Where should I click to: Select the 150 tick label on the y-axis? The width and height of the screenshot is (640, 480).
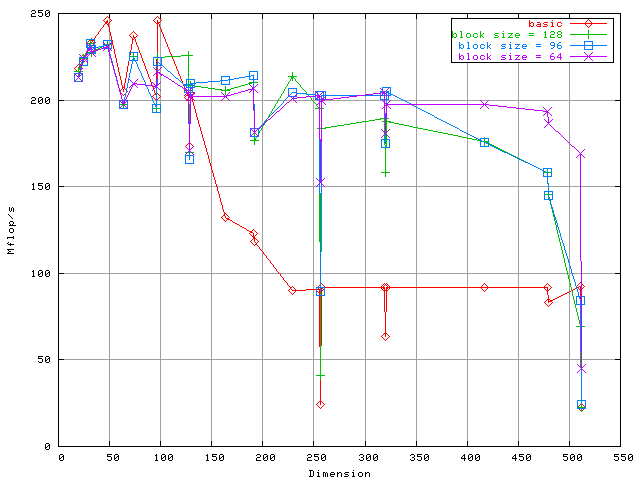click(42, 187)
